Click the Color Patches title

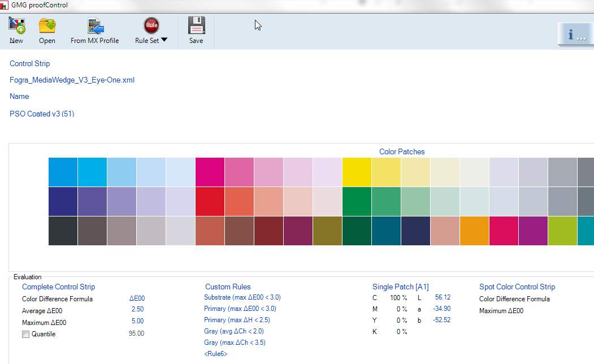point(402,151)
